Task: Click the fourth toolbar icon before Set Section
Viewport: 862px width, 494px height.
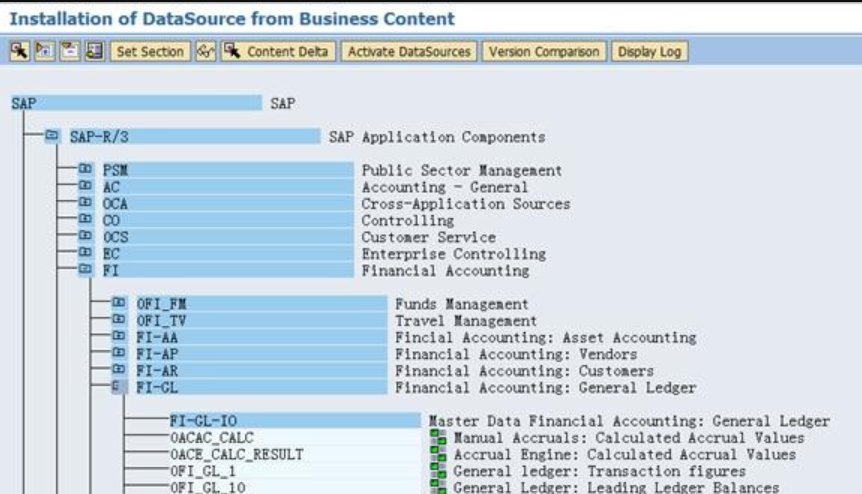Action: (95, 51)
